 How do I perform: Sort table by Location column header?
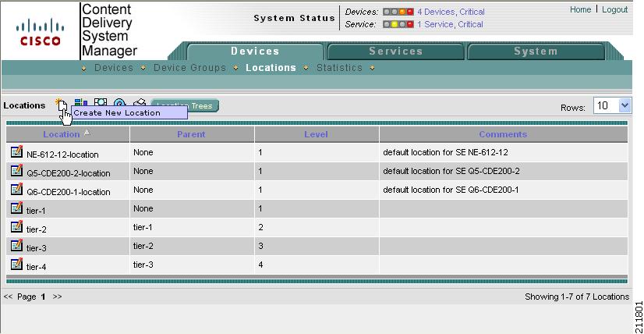coord(61,134)
